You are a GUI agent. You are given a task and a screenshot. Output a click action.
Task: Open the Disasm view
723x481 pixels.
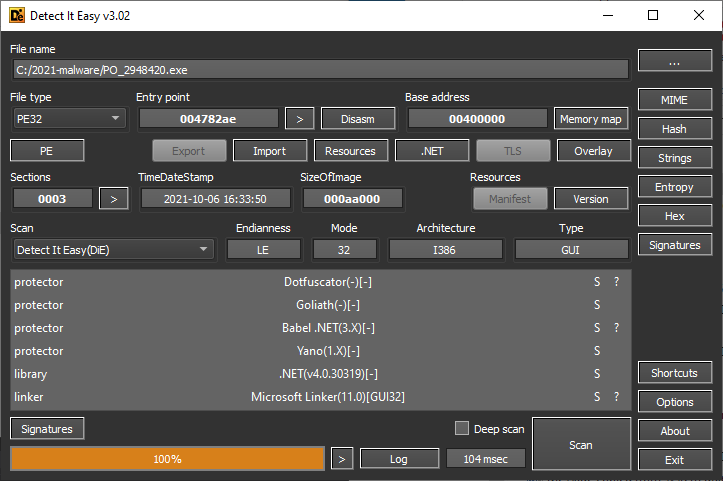click(x=358, y=119)
